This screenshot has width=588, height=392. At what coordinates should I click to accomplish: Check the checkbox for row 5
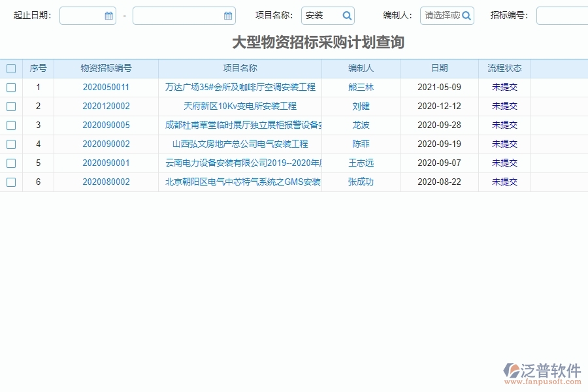[x=11, y=163]
